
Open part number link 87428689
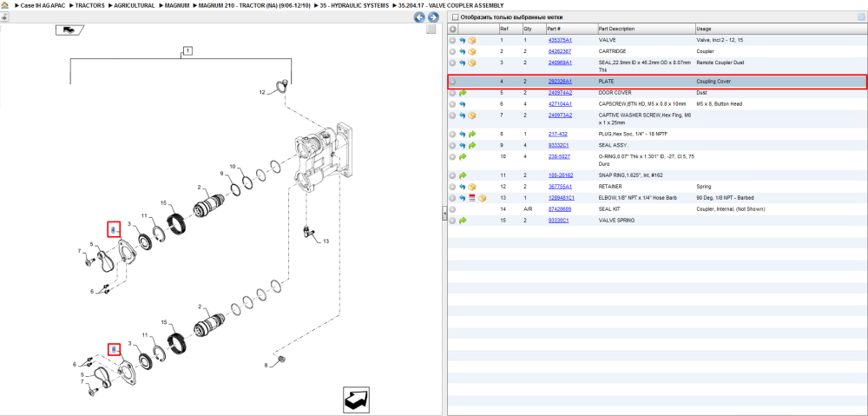click(x=560, y=209)
